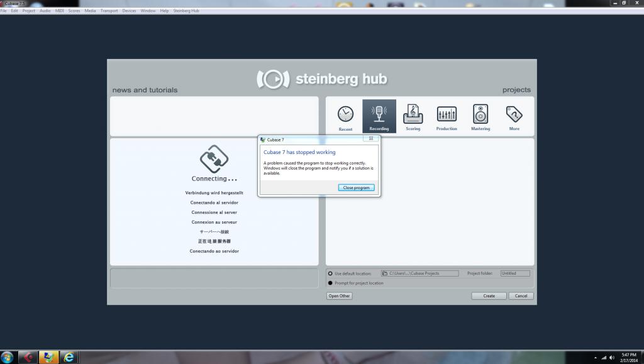This screenshot has width=644, height=364.
Task: Close the Cubase 7 error dialog with X
Action: (x=371, y=139)
